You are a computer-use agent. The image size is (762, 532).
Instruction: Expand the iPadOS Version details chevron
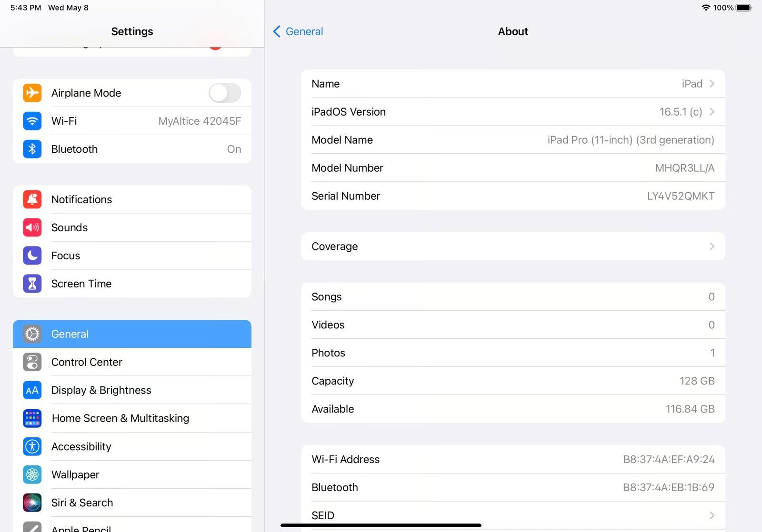coord(712,112)
